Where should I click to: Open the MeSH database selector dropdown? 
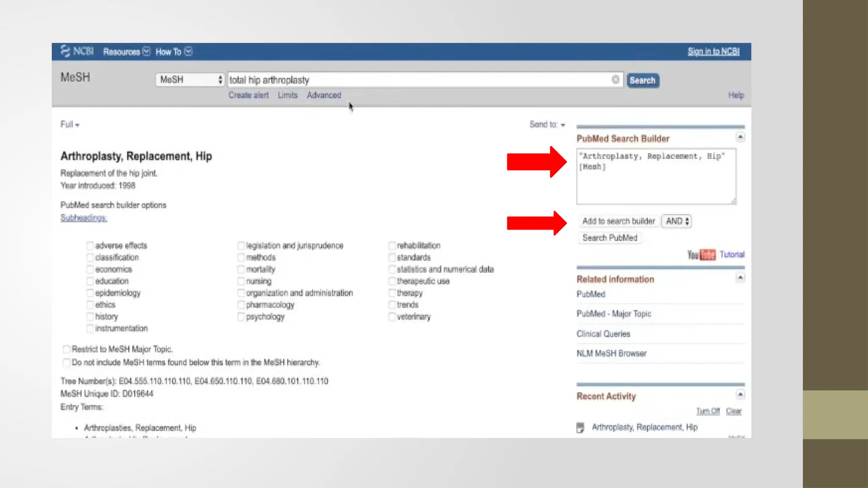(x=190, y=80)
